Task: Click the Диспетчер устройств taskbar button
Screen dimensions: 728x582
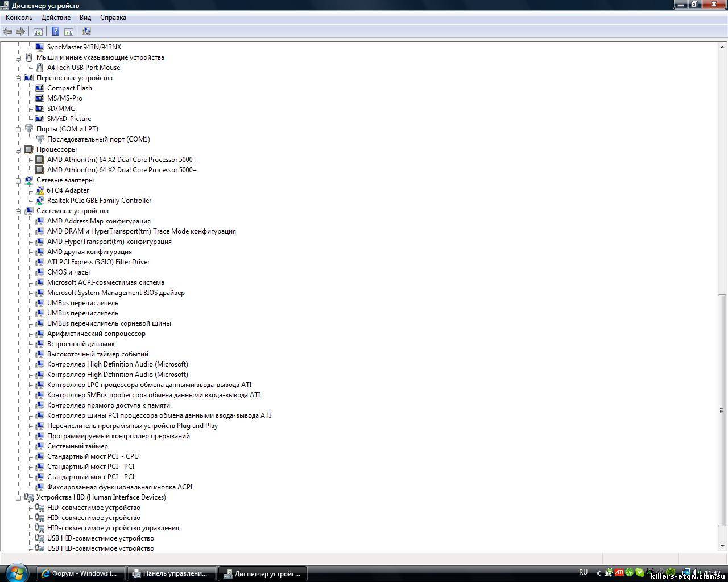Action: [x=263, y=573]
